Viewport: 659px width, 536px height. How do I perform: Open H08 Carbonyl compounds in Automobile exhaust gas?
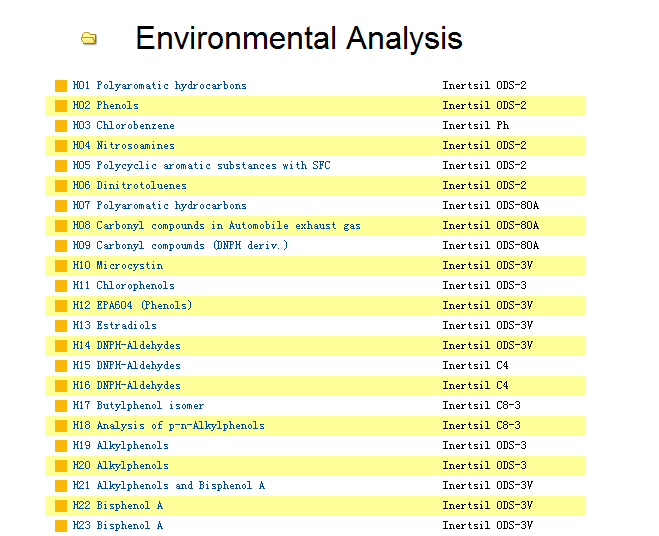click(x=216, y=226)
